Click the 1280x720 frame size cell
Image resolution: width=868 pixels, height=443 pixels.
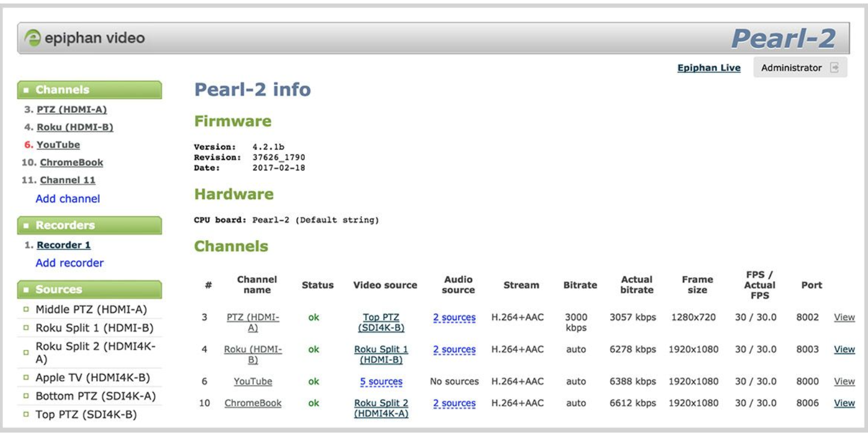point(694,317)
